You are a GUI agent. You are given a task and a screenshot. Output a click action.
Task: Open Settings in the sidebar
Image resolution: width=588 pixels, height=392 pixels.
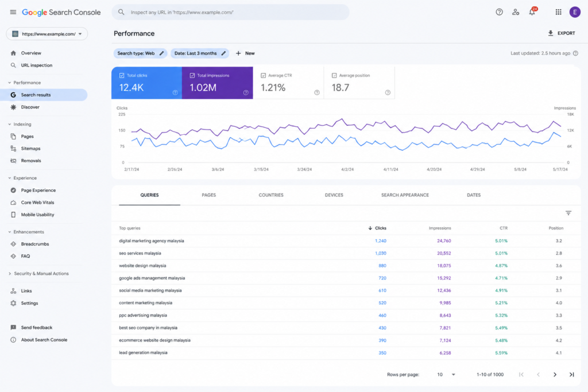tap(29, 303)
